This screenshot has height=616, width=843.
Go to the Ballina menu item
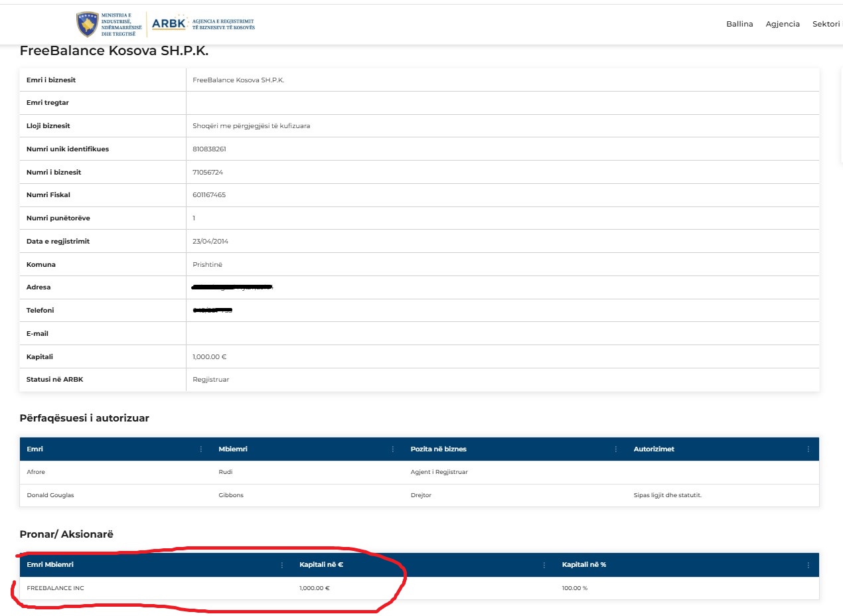coord(739,24)
